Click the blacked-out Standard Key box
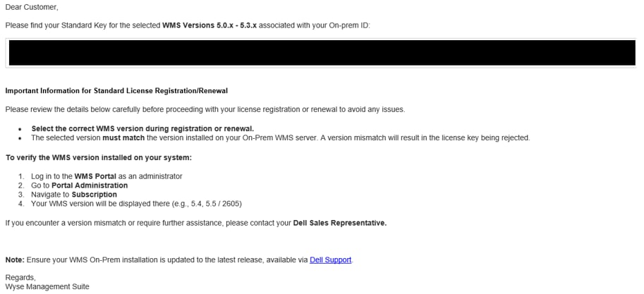This screenshot has height=294, width=644. coord(322,53)
